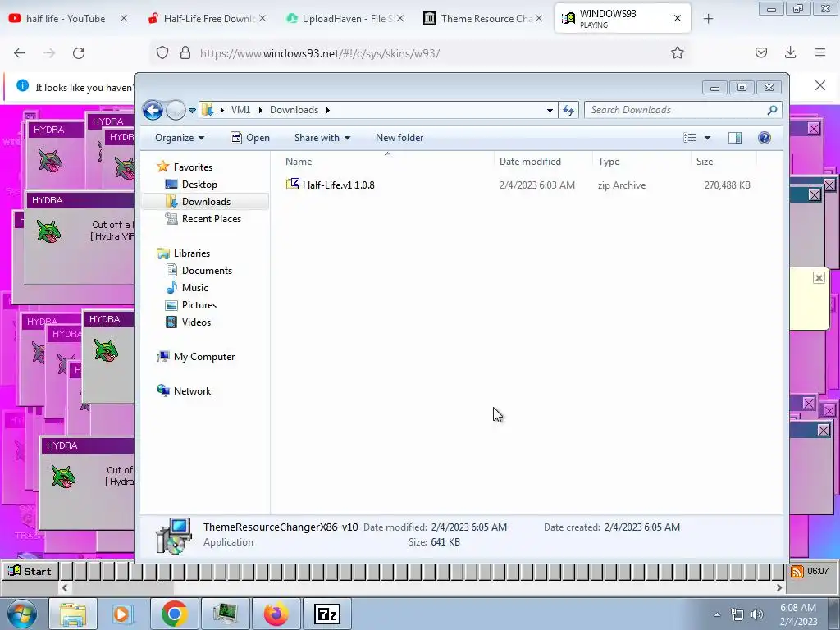The width and height of the screenshot is (840, 630).
Task: Click the Windows 93 Start button
Action: [x=30, y=571]
